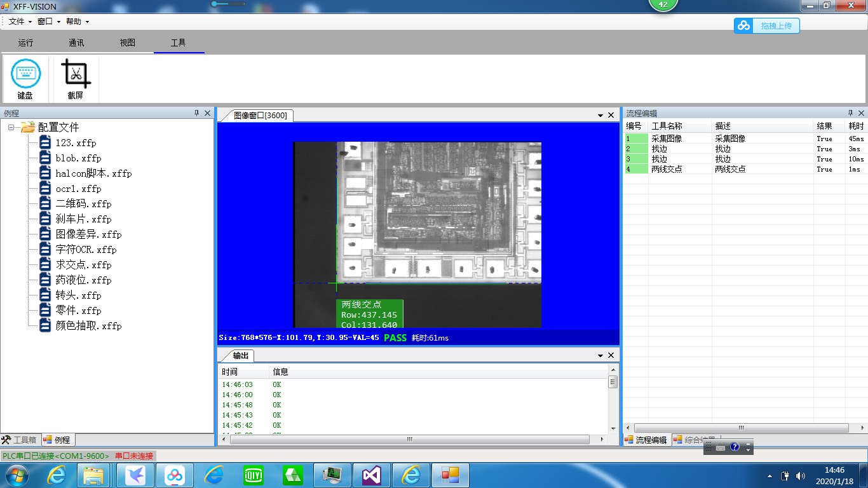This screenshot has width=868, height=488.
Task: Switch to the 例程 bottom tab
Action: [x=58, y=440]
